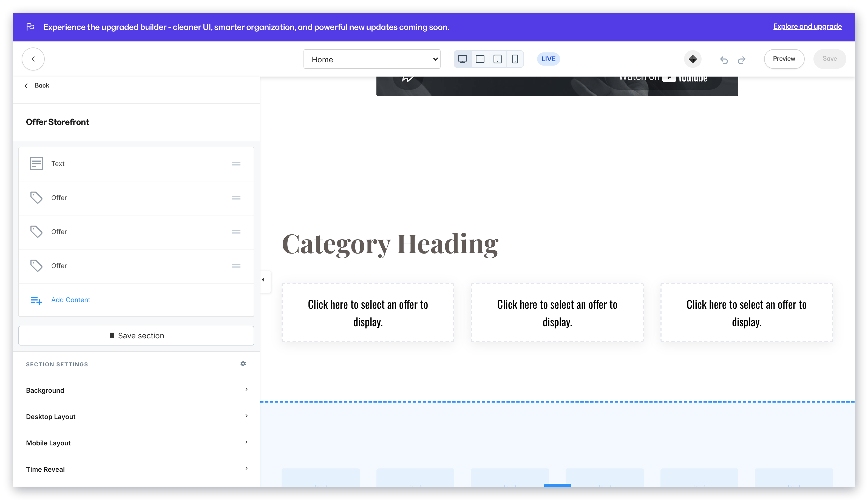Click the Preview button

point(784,59)
